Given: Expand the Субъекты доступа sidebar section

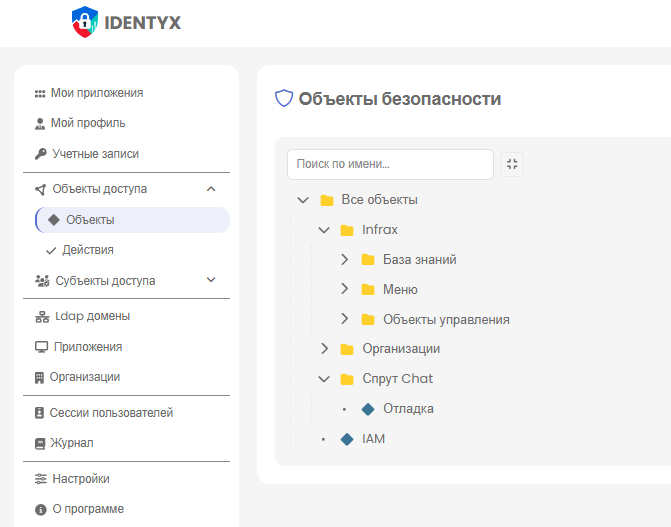Looking at the screenshot, I should pos(210,281).
